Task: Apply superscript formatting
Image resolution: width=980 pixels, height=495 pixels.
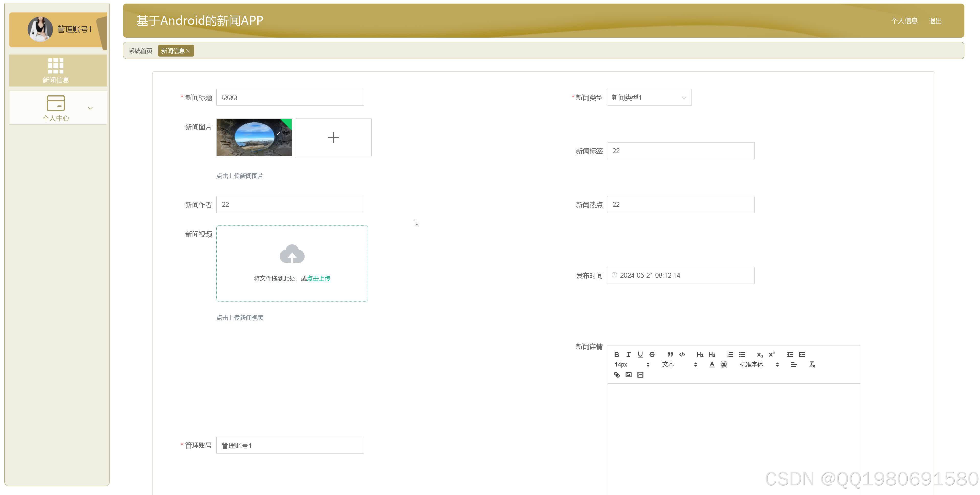Action: (x=772, y=354)
